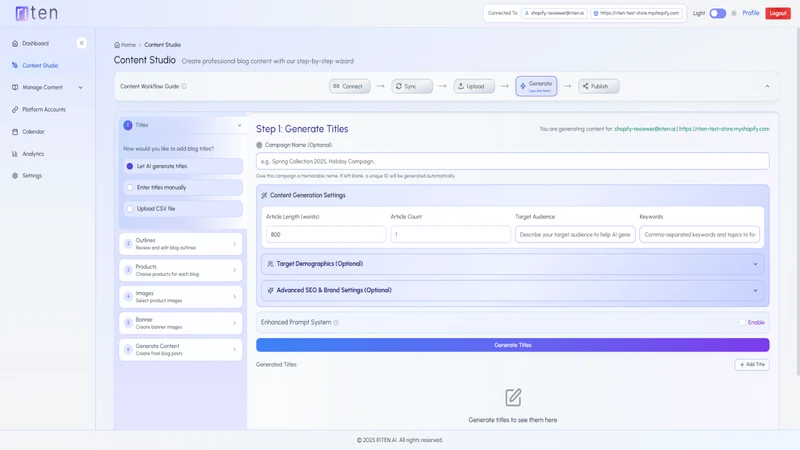The width and height of the screenshot is (800, 450).
Task: Open the Products step
Action: pyautogui.click(x=181, y=270)
